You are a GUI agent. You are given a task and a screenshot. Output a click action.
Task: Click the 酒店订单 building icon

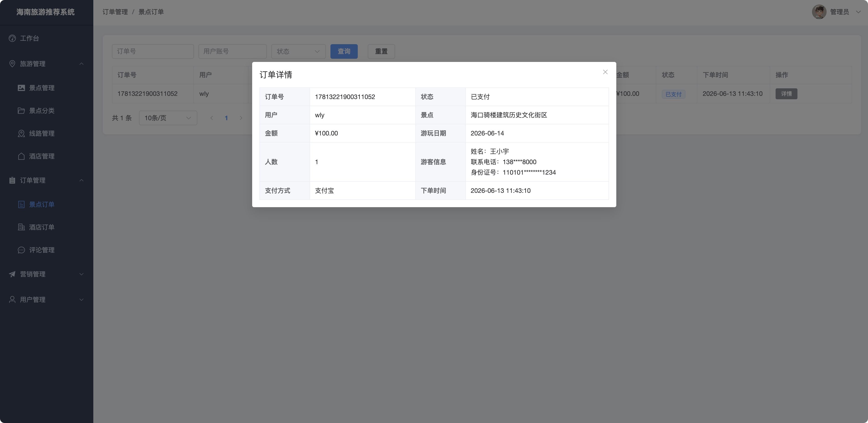pyautogui.click(x=21, y=227)
